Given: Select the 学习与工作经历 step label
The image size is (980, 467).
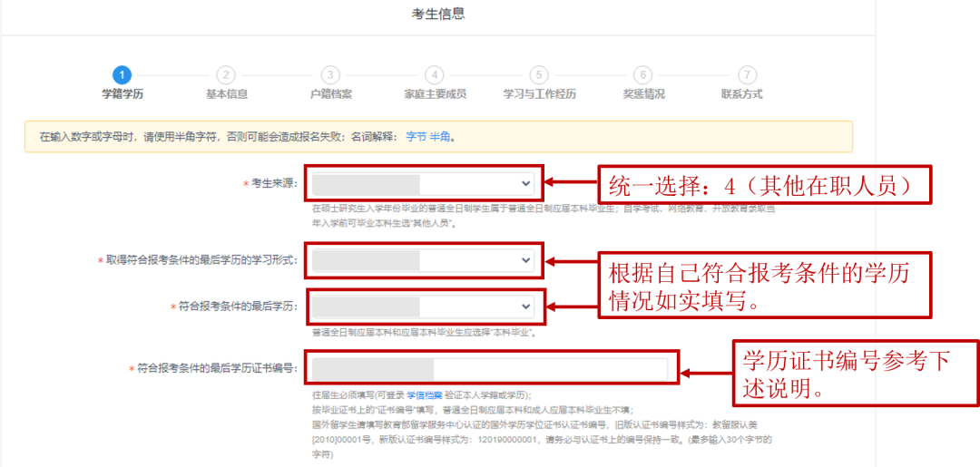Looking at the screenshot, I should click(539, 94).
